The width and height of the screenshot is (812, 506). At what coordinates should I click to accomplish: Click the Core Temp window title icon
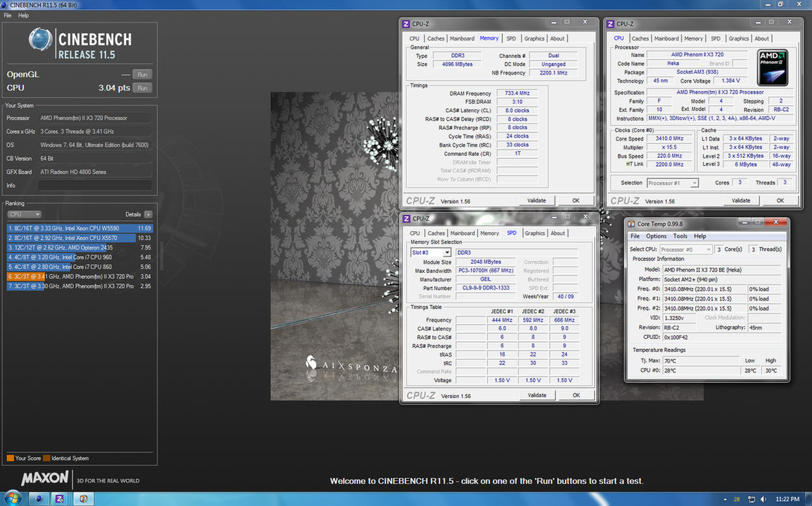click(631, 224)
